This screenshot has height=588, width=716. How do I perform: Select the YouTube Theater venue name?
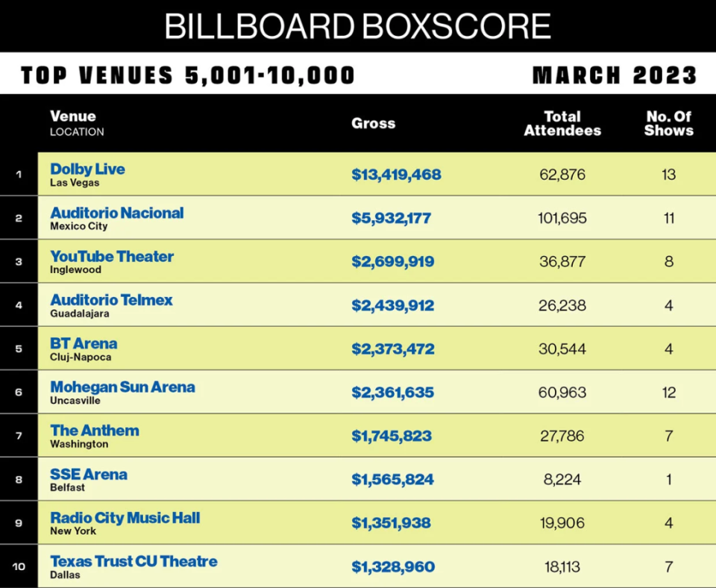click(x=112, y=257)
